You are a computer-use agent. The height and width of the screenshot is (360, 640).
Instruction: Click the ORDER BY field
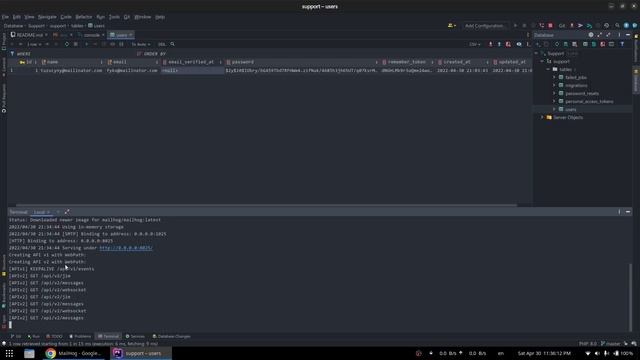point(334,53)
